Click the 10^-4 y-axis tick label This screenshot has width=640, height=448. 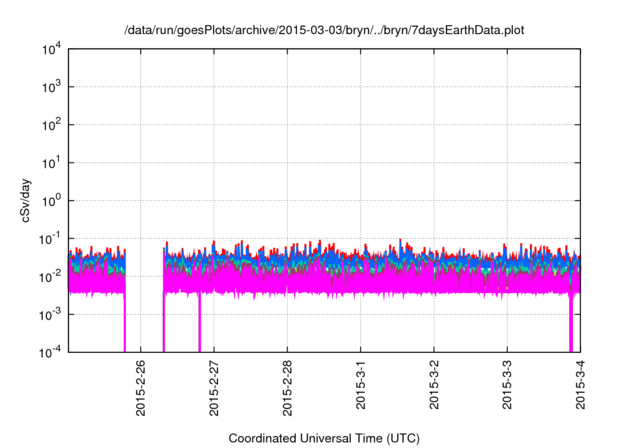[49, 352]
